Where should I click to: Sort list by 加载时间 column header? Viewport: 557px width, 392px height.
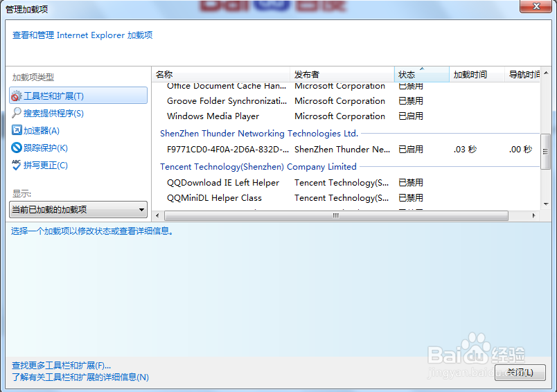click(477, 75)
